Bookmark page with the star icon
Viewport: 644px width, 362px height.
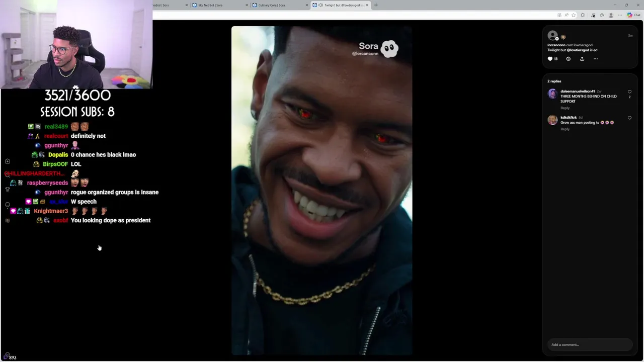pyautogui.click(x=574, y=15)
